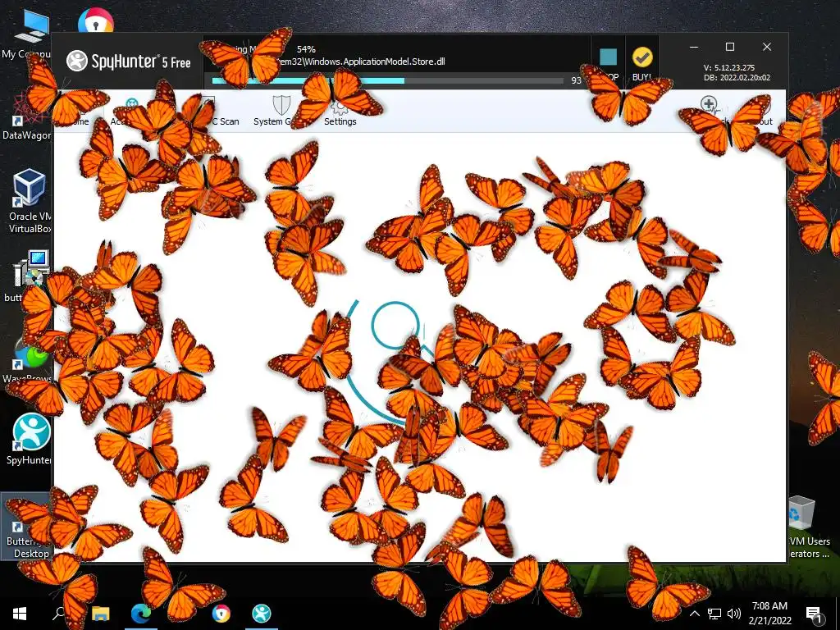Open the Recycle Bin on the desktop

click(x=802, y=514)
